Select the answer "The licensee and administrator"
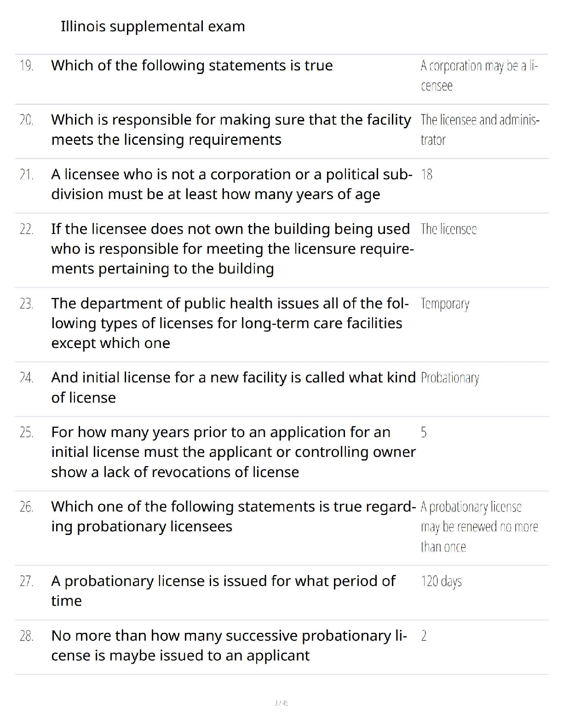The width and height of the screenshot is (563, 728). 480,130
